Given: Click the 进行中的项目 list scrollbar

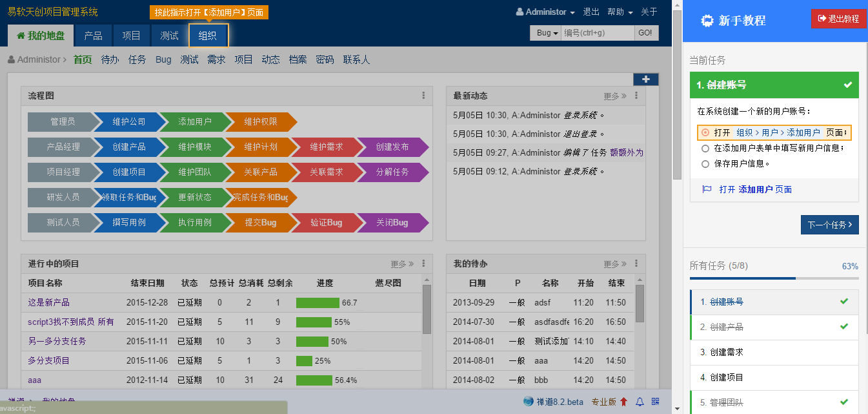Looking at the screenshot, I should coord(427,310).
